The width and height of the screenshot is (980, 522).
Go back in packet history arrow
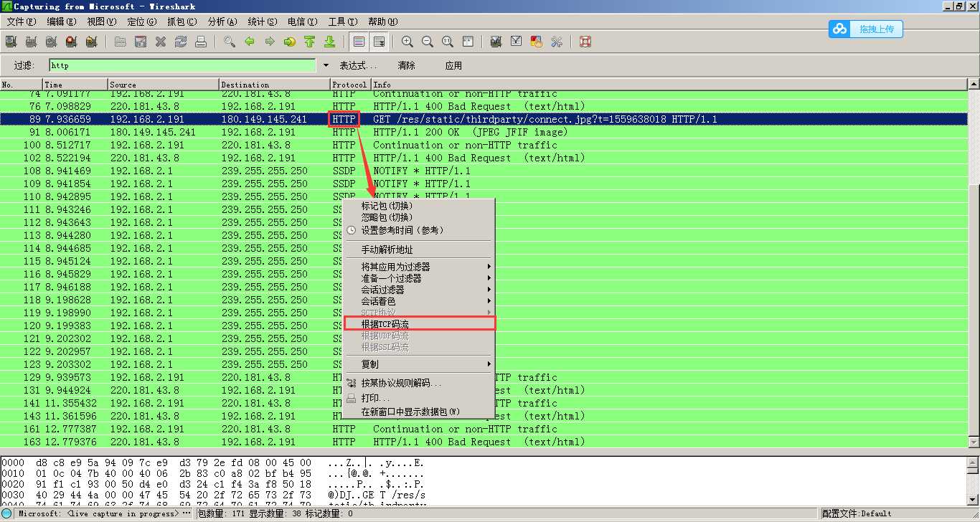[250, 42]
